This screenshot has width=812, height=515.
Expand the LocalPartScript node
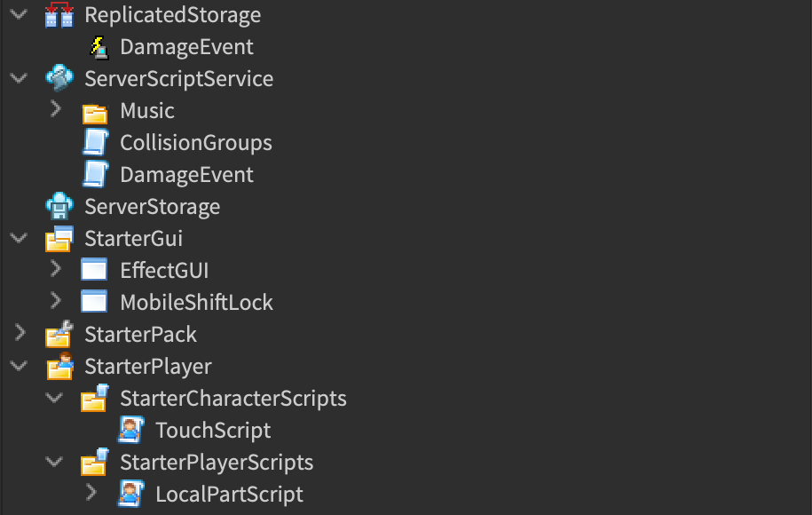pyautogui.click(x=91, y=494)
